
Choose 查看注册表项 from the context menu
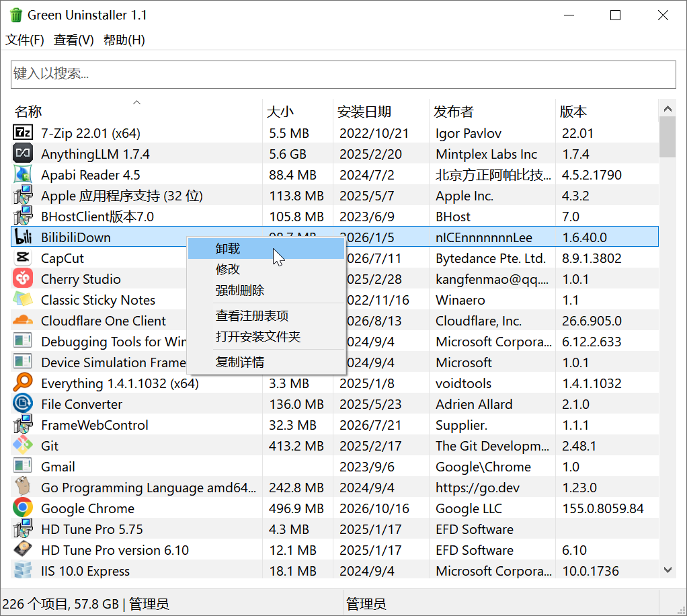[x=266, y=315]
